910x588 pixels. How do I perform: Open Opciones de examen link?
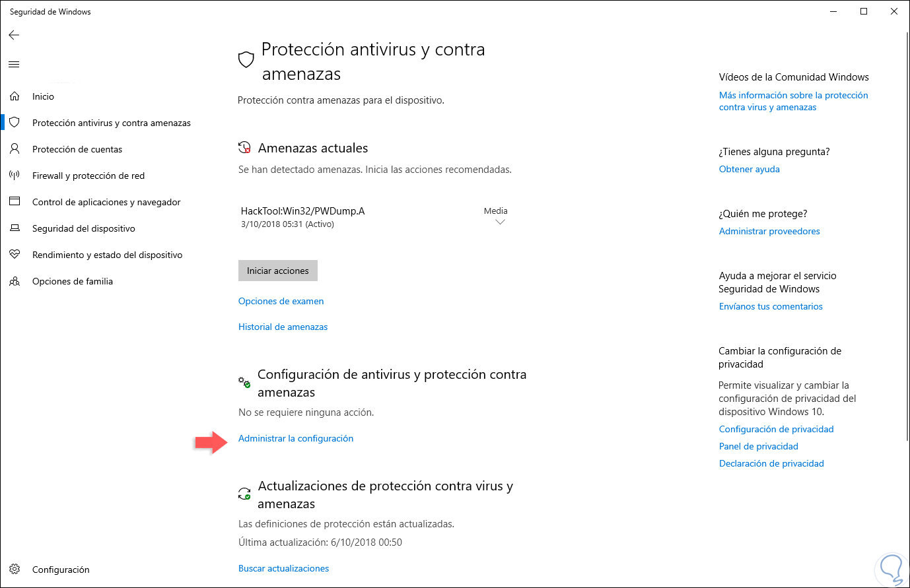[x=281, y=301]
